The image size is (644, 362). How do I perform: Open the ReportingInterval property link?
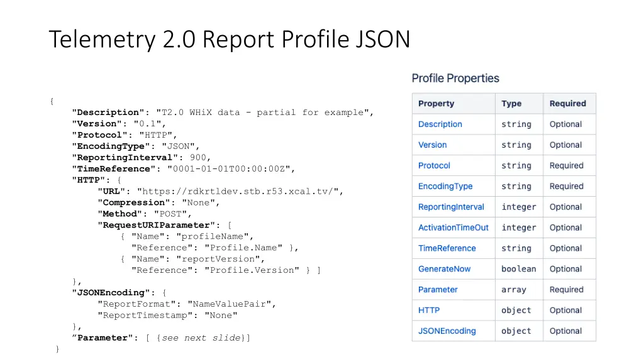pos(451,207)
